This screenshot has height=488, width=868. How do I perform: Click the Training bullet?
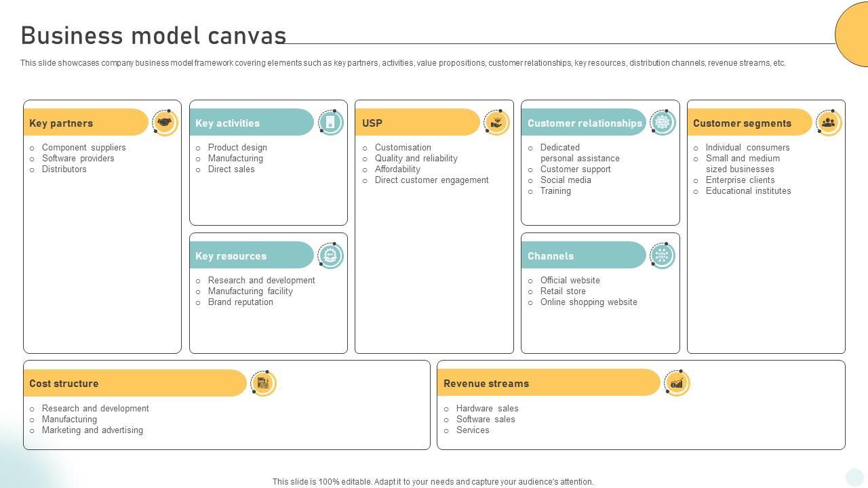pos(555,191)
